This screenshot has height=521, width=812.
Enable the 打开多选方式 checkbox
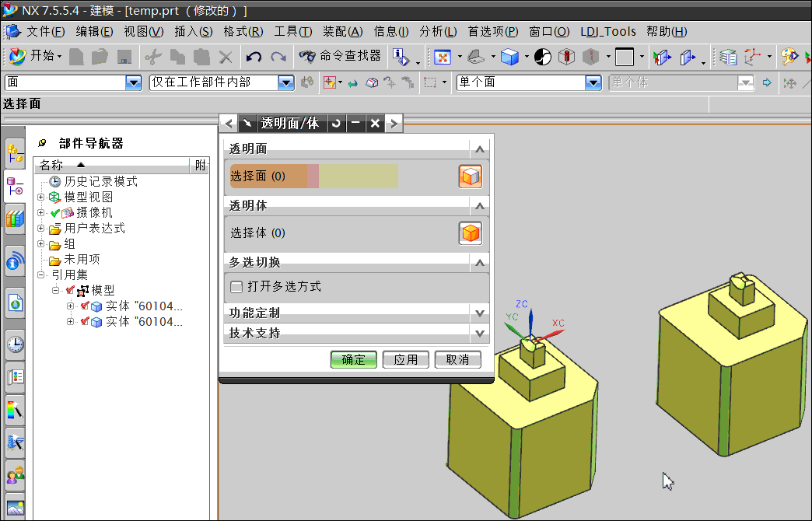[x=237, y=287]
